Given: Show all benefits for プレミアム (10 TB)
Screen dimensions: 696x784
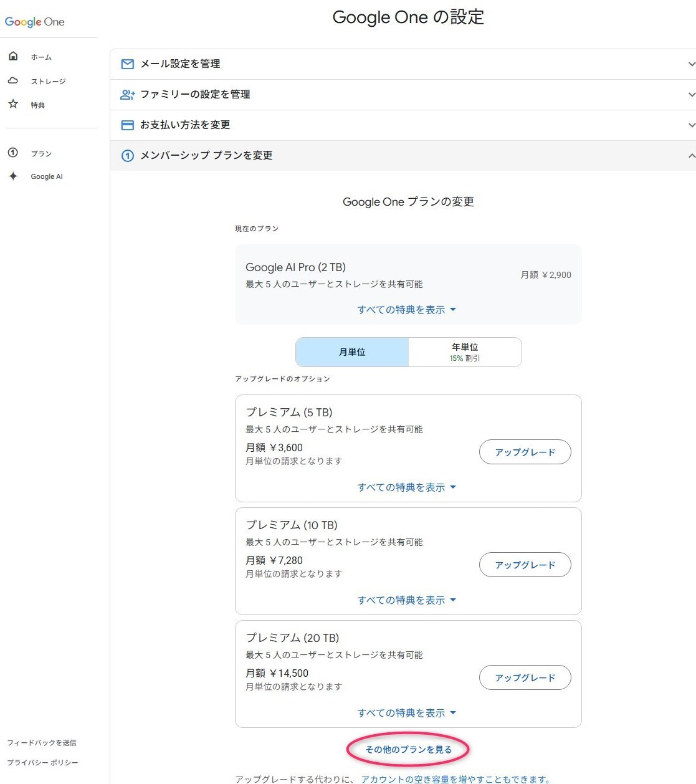Looking at the screenshot, I should [407, 600].
